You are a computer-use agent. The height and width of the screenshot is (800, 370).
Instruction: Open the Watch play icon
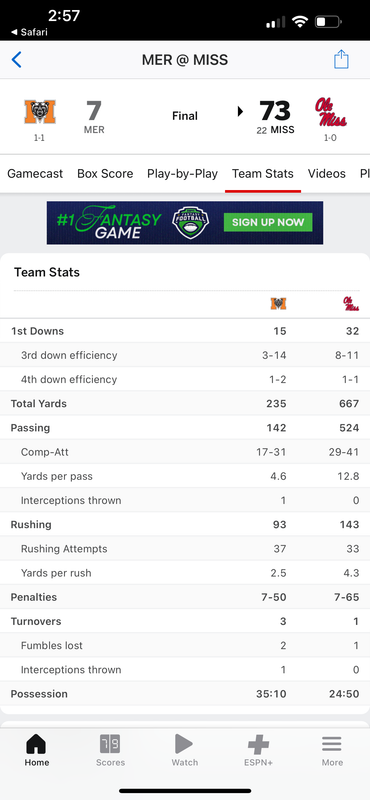pos(184,744)
